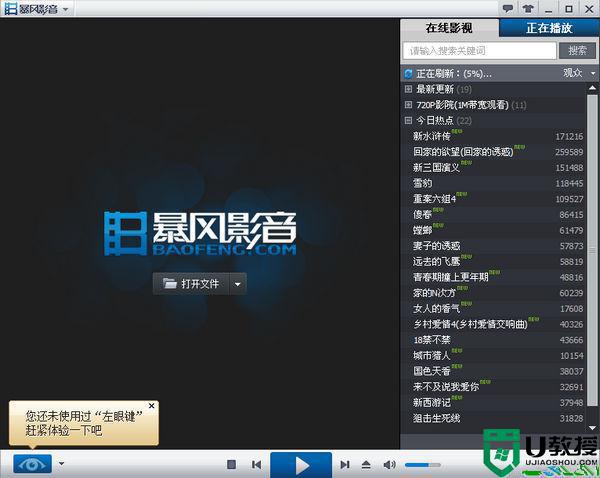Toggle the left-eye enhancement button
The width and height of the screenshot is (600, 478).
point(32,465)
